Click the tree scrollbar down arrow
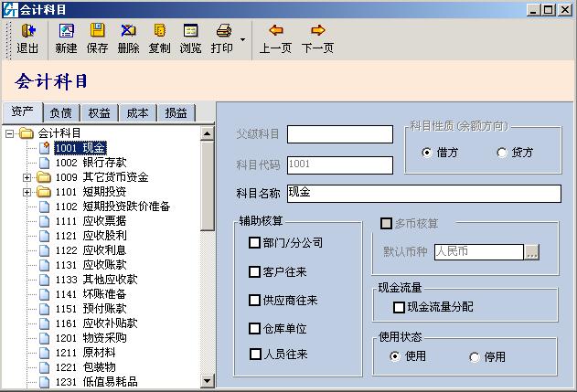 coord(208,381)
